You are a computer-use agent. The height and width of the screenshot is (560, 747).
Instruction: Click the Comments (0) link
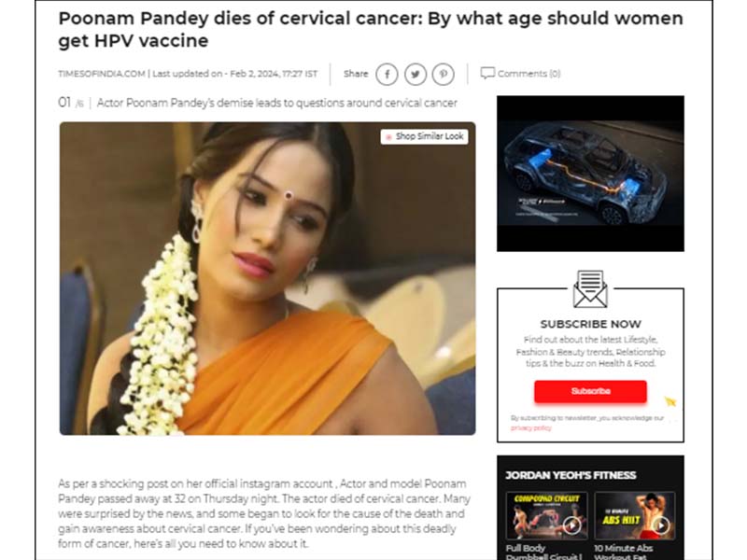(529, 74)
